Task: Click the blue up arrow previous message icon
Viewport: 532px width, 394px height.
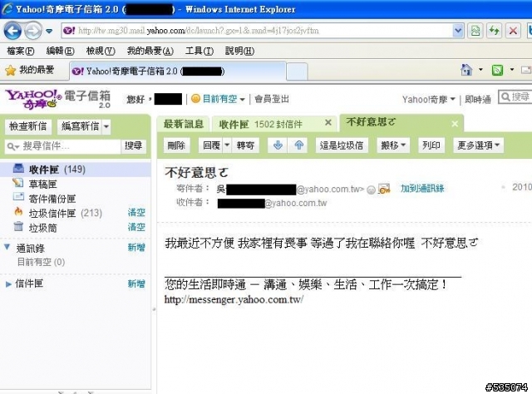Action: pyautogui.click(x=299, y=145)
